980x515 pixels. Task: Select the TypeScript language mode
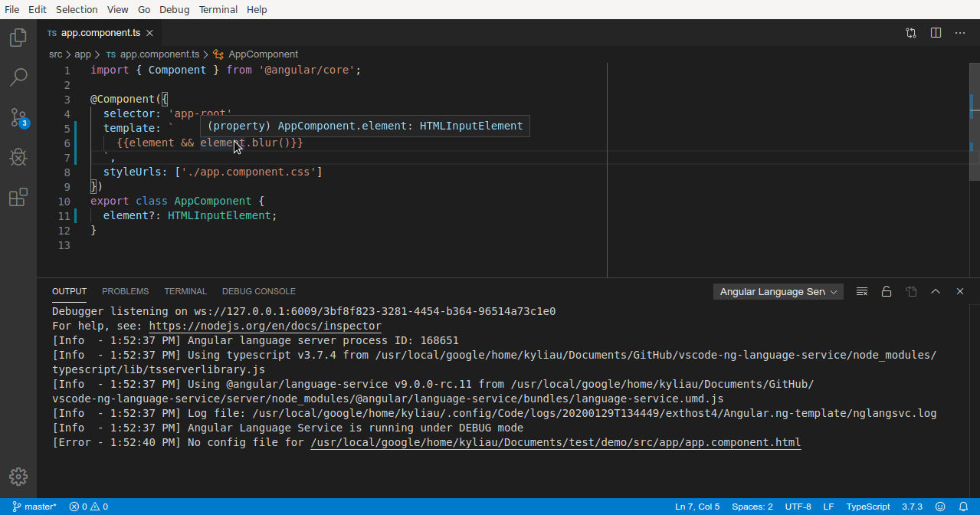tap(868, 507)
